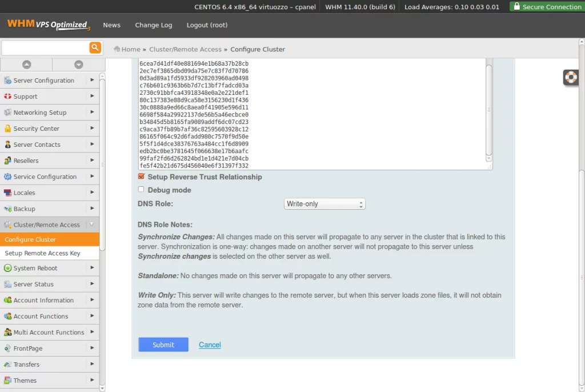This screenshot has height=392, width=585.
Task: Expand the Support menu arrow
Action: pos(92,96)
